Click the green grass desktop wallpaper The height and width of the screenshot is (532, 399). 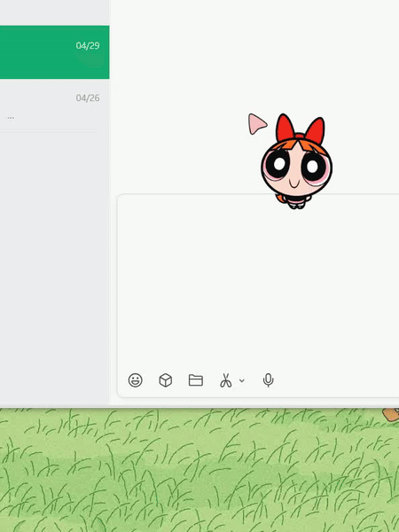(x=199, y=472)
